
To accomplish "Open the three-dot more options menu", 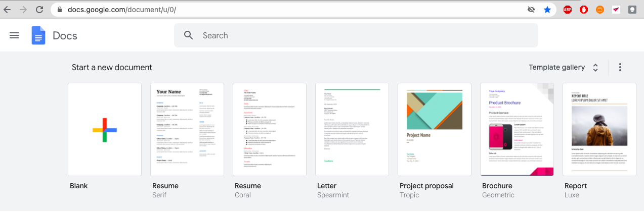I will 620,67.
